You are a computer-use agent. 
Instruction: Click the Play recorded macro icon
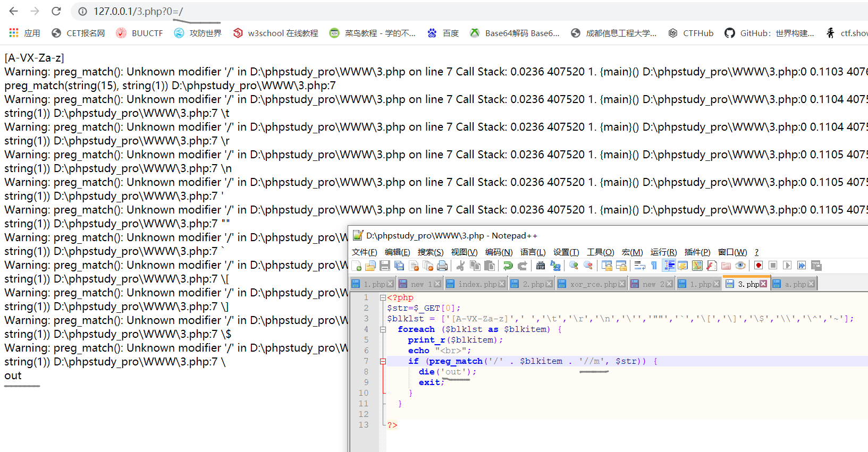coord(787,266)
